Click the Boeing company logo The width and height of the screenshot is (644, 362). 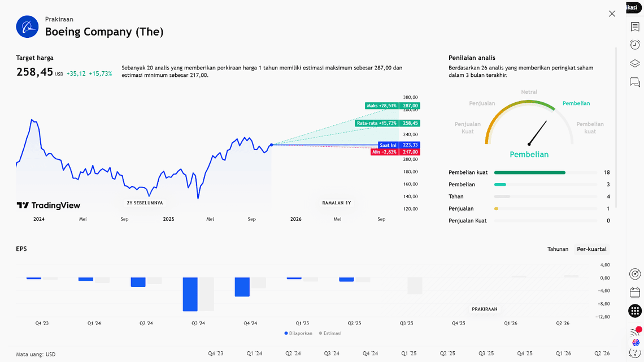[x=27, y=27]
